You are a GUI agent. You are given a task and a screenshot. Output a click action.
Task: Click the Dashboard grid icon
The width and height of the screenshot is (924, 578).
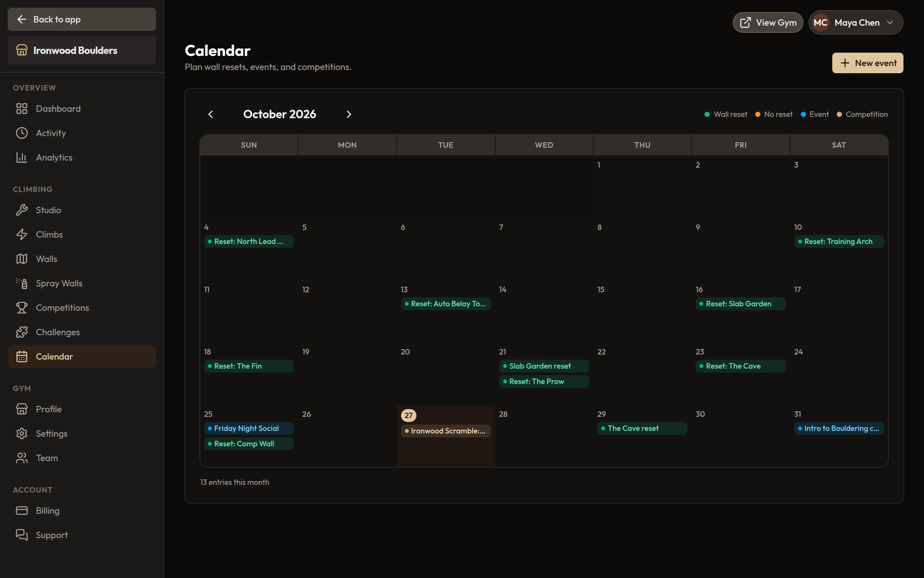pos(22,109)
